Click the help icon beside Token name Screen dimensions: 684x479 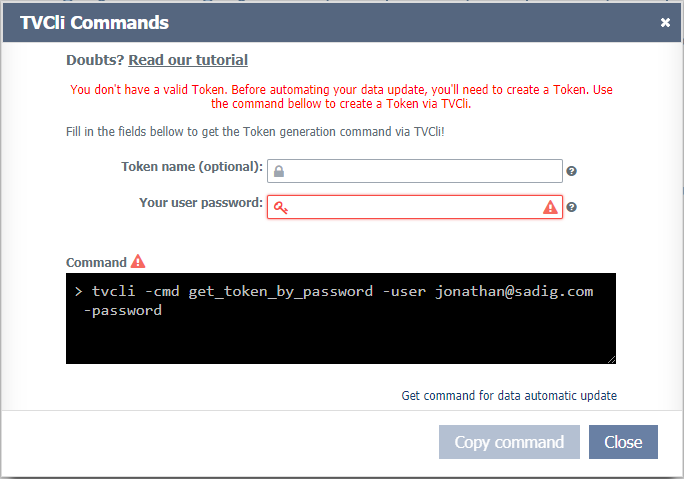click(572, 172)
